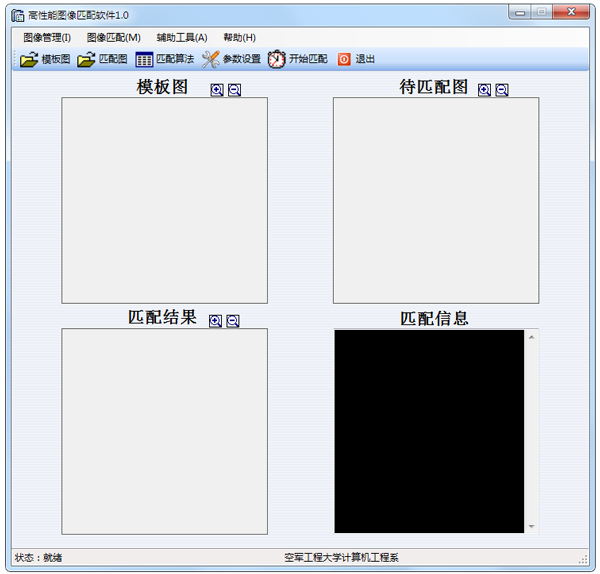Zoom out on the 待匹配图 panel

pos(502,90)
